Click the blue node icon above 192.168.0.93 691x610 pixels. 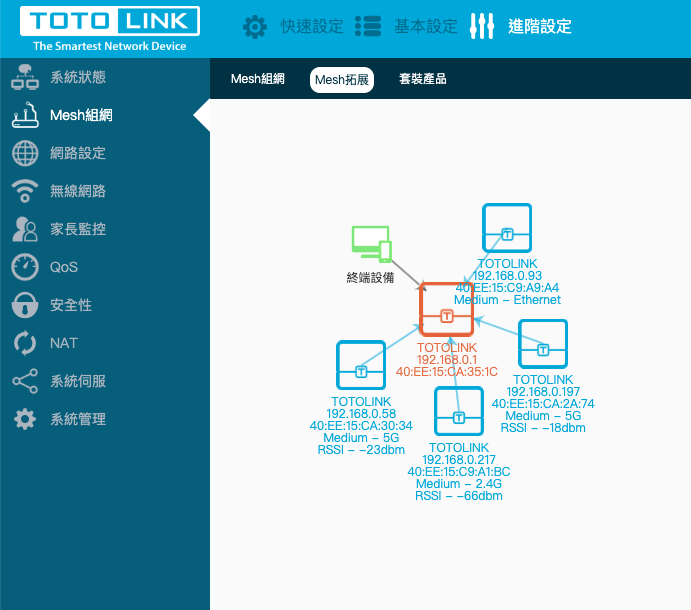[507, 228]
